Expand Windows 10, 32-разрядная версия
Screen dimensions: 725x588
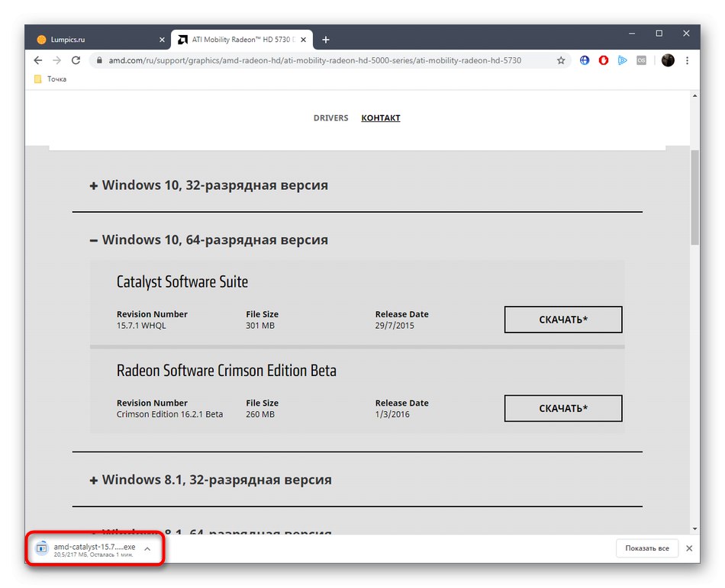tap(208, 185)
